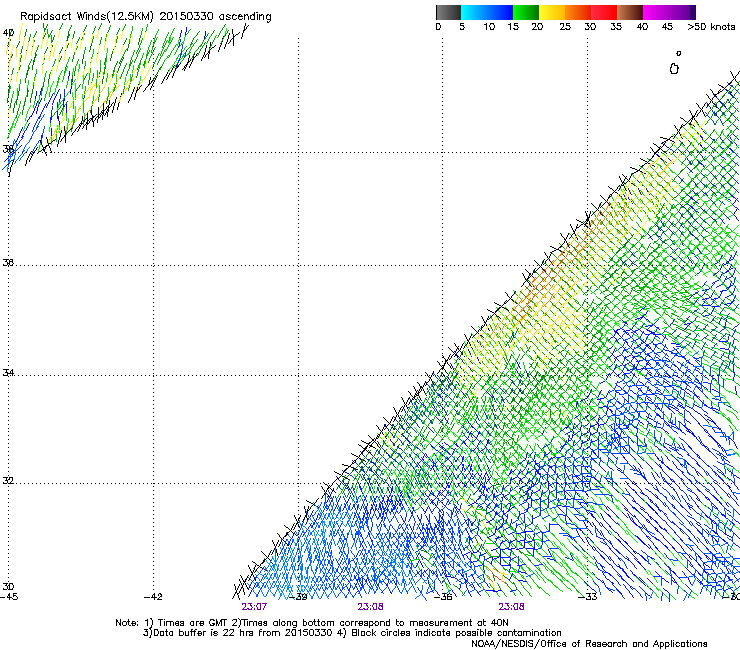Click the '23:08' time label between -39 and -36
The height and width of the screenshot is (650, 740).
(x=370, y=607)
